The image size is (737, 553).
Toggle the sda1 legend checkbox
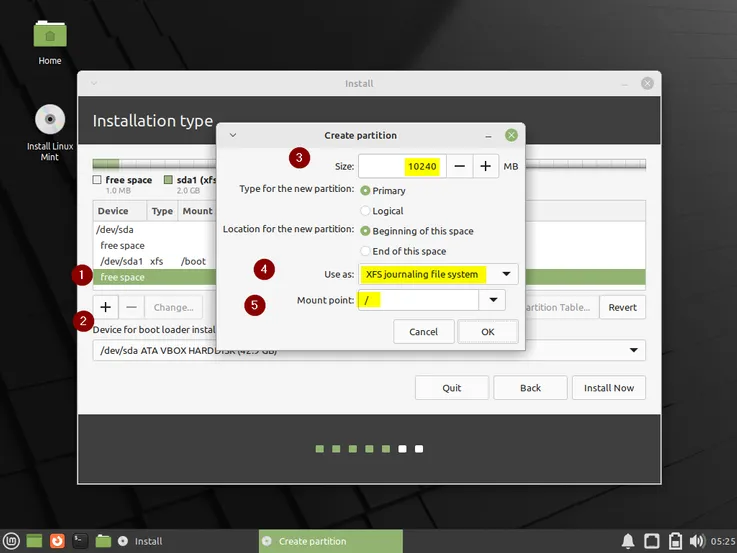tap(168, 179)
